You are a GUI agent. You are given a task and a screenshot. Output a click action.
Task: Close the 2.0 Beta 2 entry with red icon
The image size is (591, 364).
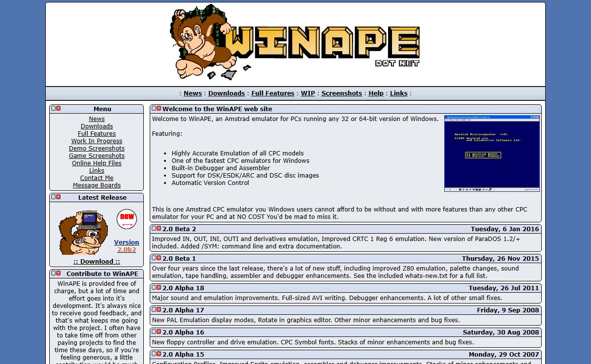[x=159, y=228]
